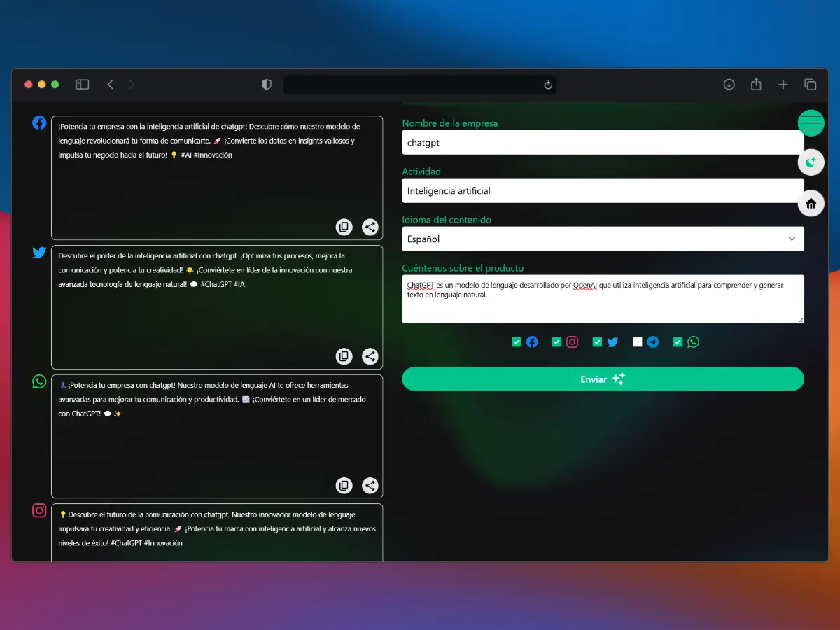Click the Nombre de la empresa field
The image size is (840, 630).
[x=603, y=142]
